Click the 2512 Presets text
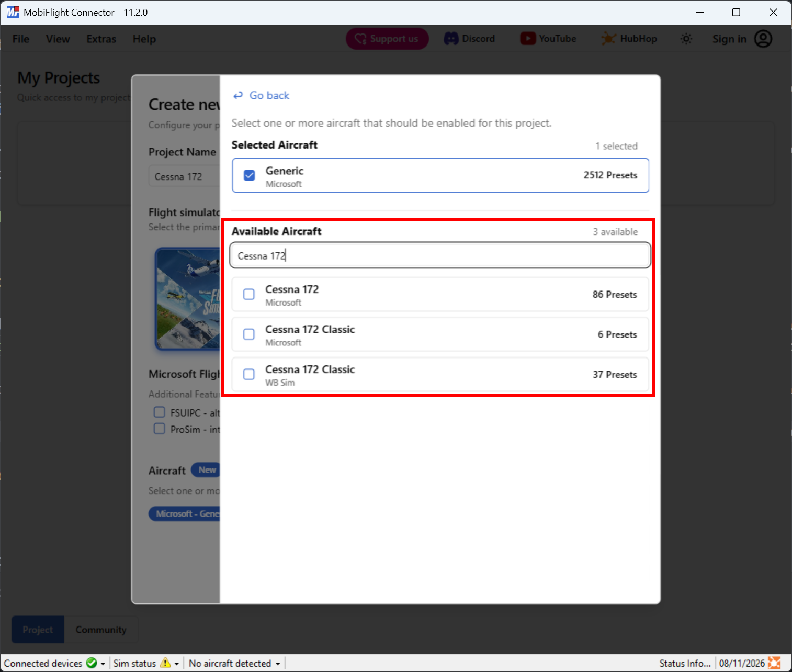Screen dimensions: 792x672 [610, 175]
